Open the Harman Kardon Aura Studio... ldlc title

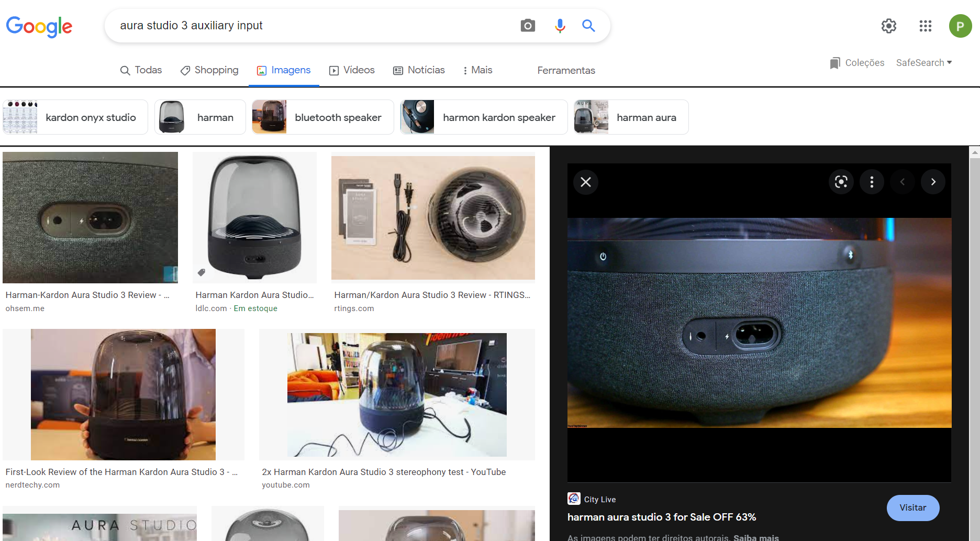click(254, 295)
